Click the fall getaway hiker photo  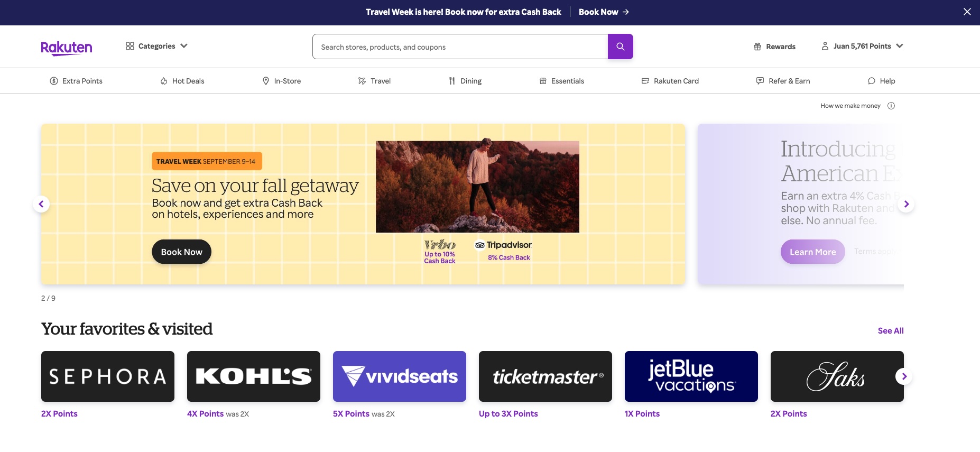click(x=477, y=187)
